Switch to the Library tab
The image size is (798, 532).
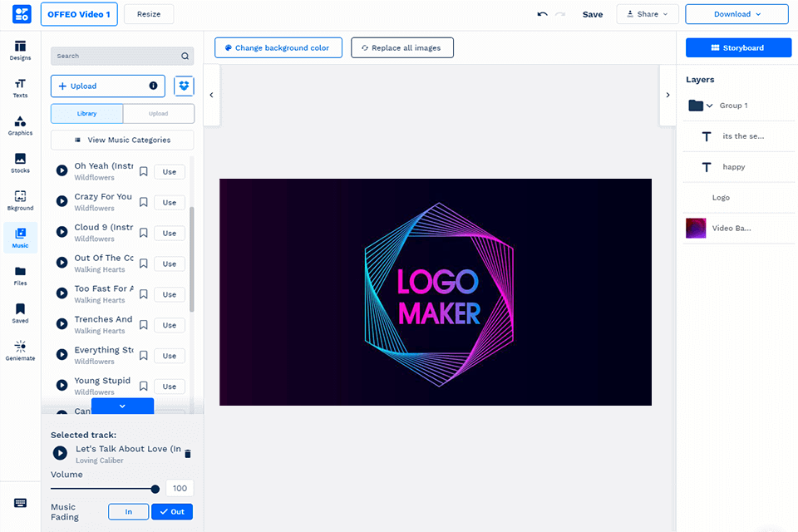86,113
